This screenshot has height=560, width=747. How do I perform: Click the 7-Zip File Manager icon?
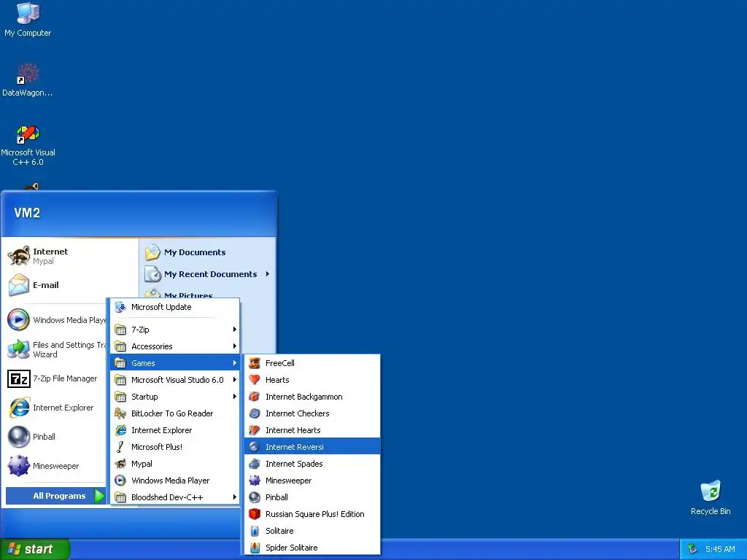pyautogui.click(x=19, y=378)
